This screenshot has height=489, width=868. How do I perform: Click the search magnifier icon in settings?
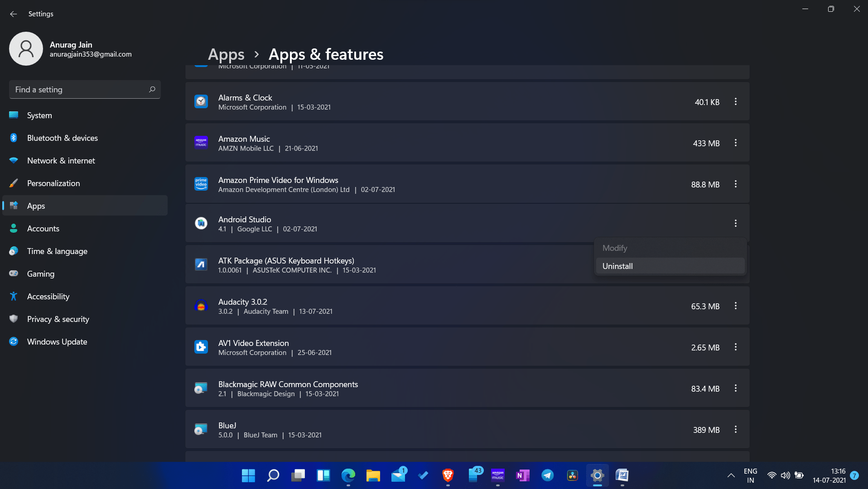click(152, 90)
